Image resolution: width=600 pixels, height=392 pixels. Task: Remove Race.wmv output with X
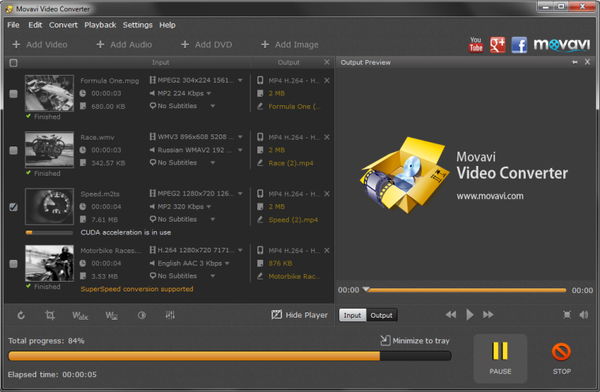click(x=327, y=137)
